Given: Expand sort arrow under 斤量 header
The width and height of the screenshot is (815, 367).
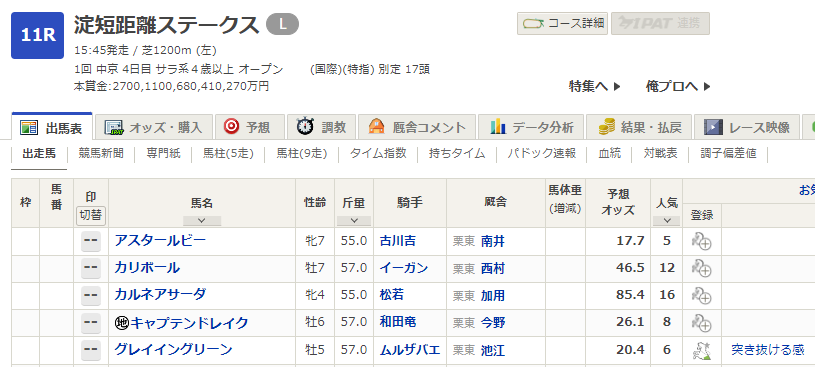Looking at the screenshot, I should pyautogui.click(x=354, y=220).
